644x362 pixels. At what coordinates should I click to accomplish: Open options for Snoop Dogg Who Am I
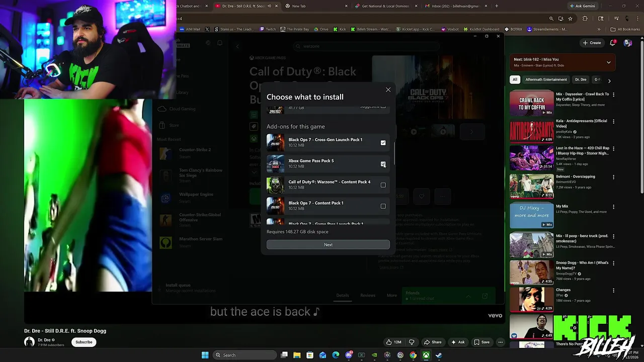tap(613, 263)
